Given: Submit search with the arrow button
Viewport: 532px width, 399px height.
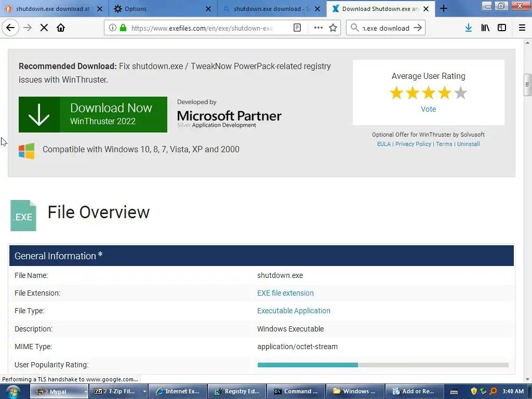Looking at the screenshot, I should (x=418, y=28).
